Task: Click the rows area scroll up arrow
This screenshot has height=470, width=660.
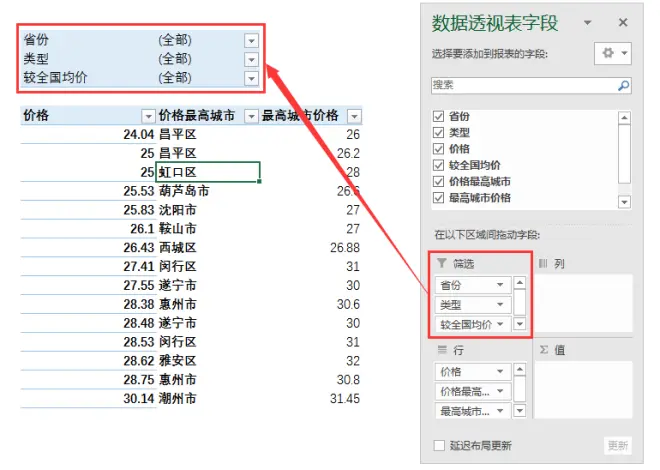Action: pos(520,369)
